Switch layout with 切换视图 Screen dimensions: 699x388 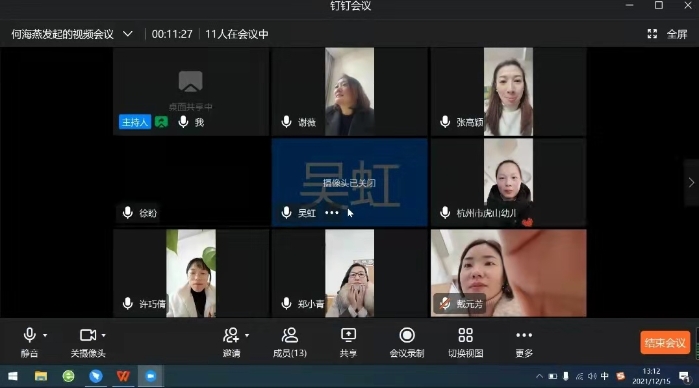point(465,342)
